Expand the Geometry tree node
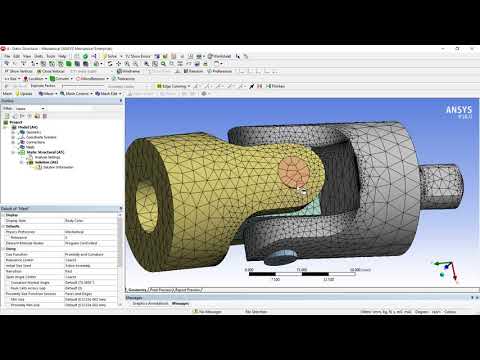 [x=13, y=132]
